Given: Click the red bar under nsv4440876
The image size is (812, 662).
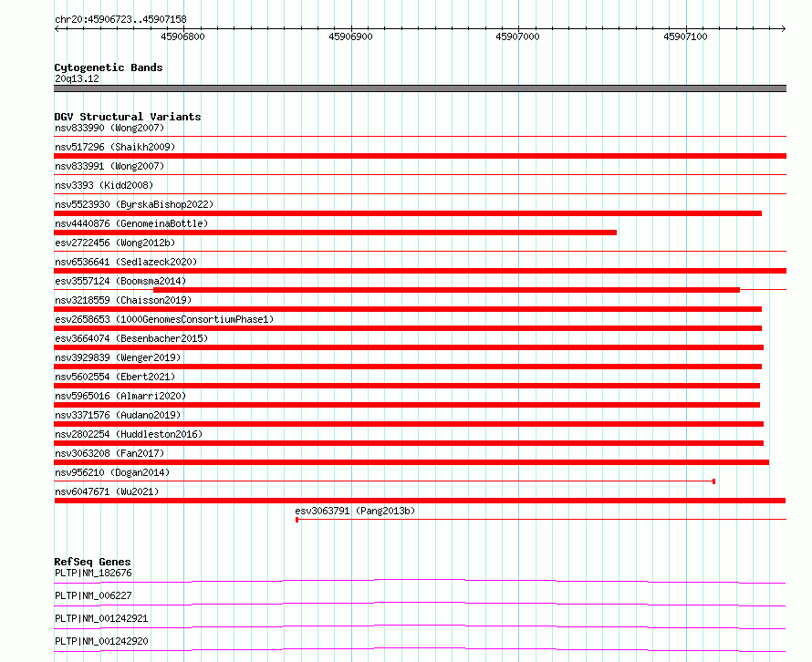Looking at the screenshot, I should point(336,233).
